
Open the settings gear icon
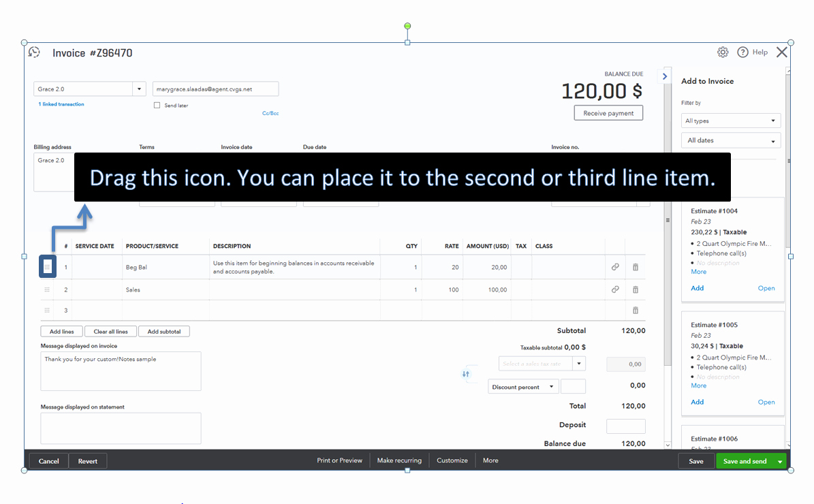(x=723, y=52)
